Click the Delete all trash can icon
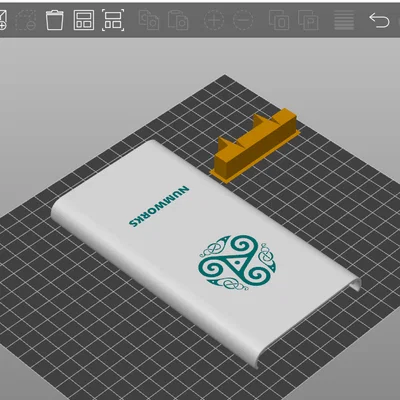400x400 pixels. point(55,20)
